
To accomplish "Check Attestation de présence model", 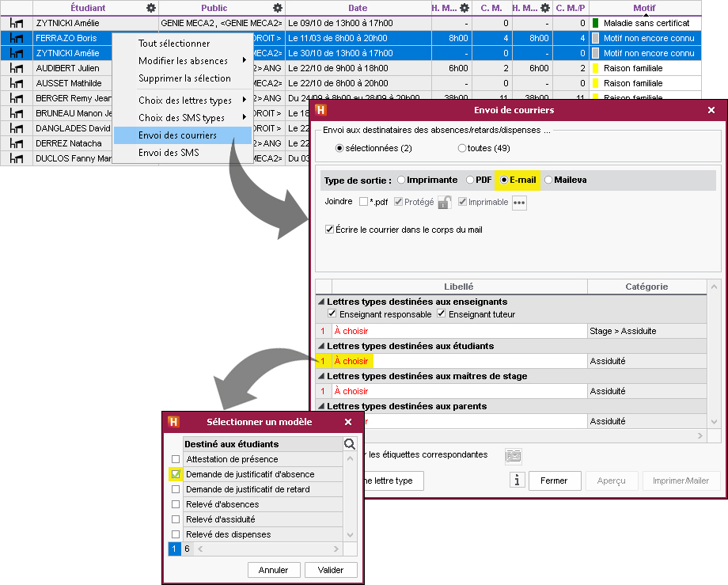I will (x=176, y=459).
